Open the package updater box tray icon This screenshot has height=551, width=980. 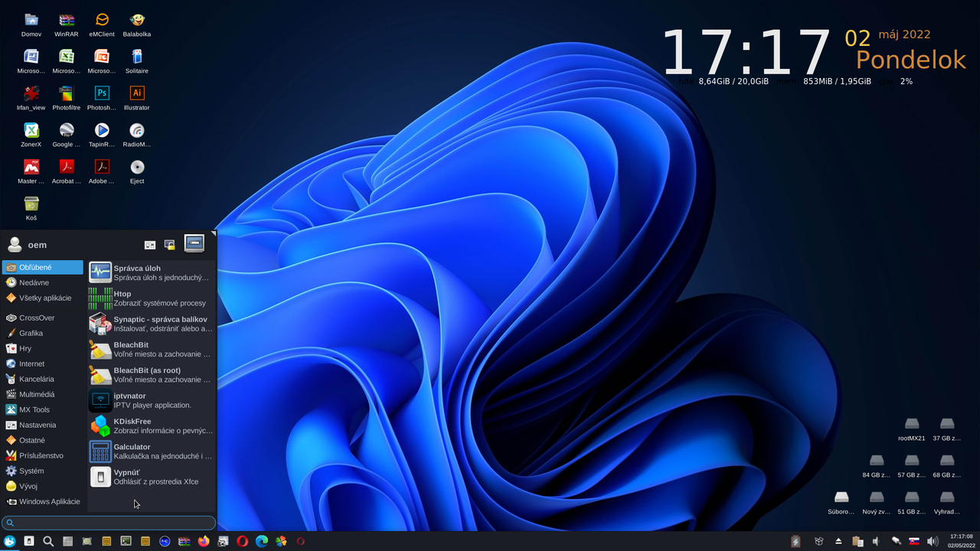[x=818, y=541]
